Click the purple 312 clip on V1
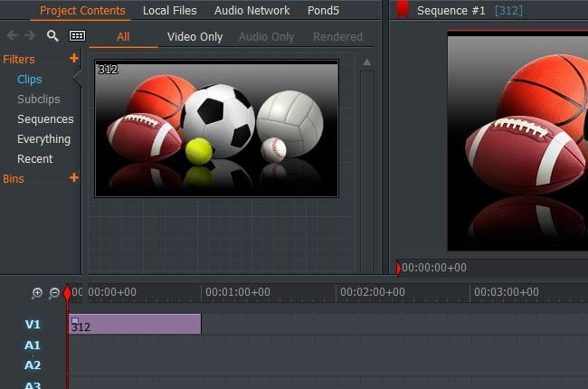 tap(136, 324)
